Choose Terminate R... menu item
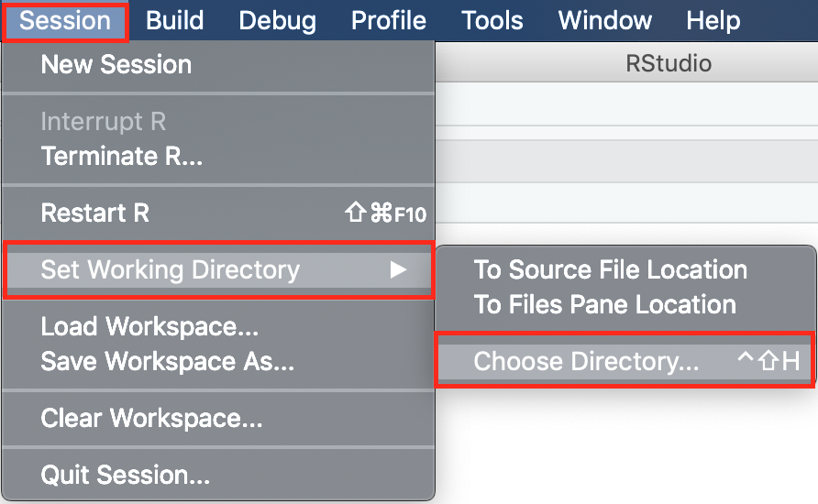 tap(121, 157)
